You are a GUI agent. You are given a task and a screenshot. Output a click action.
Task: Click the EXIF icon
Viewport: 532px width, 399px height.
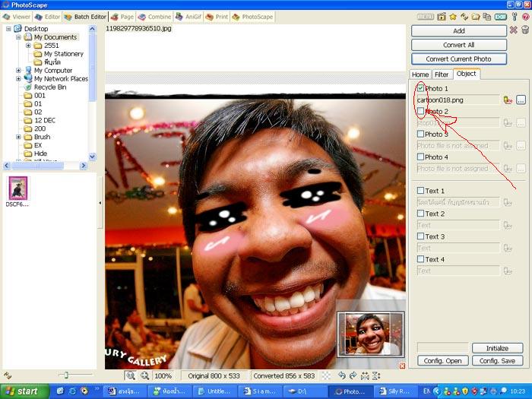click(501, 17)
